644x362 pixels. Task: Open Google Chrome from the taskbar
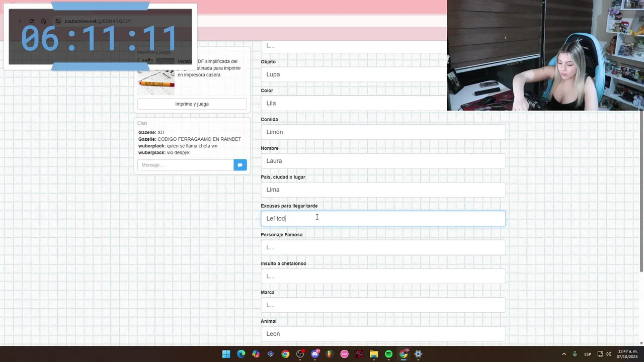click(285, 354)
